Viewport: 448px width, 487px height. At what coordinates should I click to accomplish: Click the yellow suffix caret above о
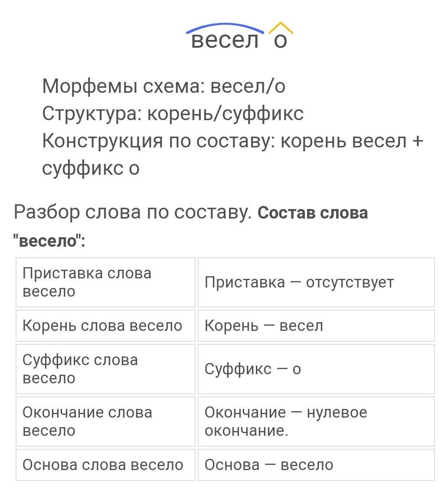(x=281, y=28)
